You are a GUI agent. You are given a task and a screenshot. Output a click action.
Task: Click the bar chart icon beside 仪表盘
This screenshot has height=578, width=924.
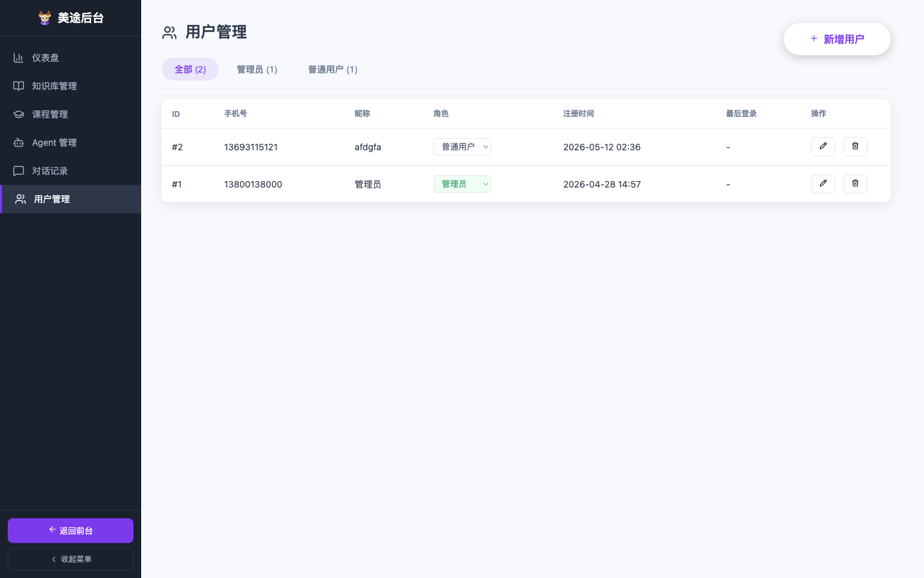[19, 58]
